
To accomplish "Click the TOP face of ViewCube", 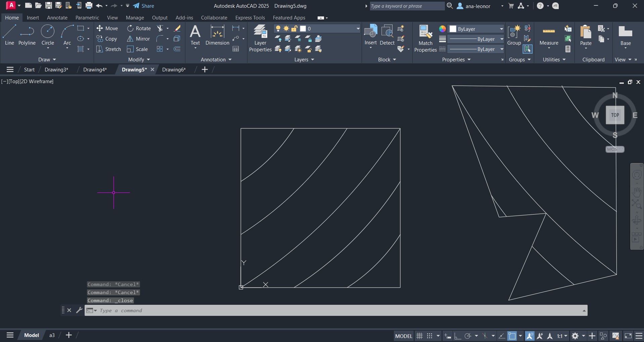I will [615, 115].
